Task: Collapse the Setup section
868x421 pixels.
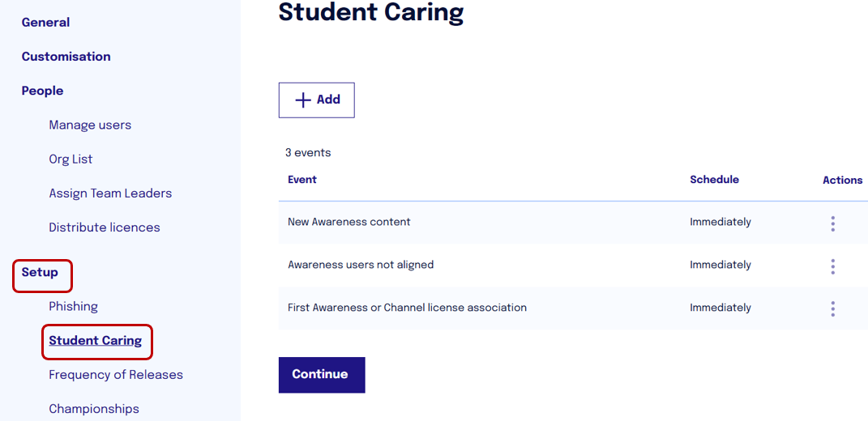Action: pos(40,272)
